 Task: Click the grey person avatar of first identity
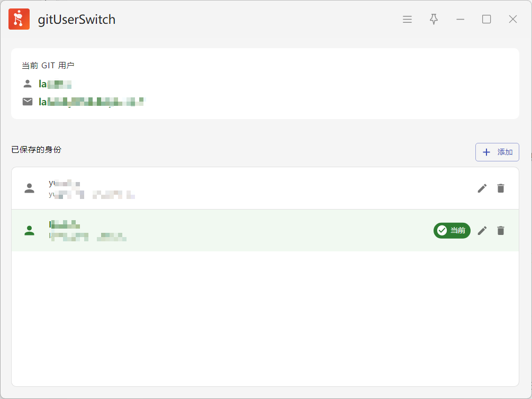[x=30, y=188]
